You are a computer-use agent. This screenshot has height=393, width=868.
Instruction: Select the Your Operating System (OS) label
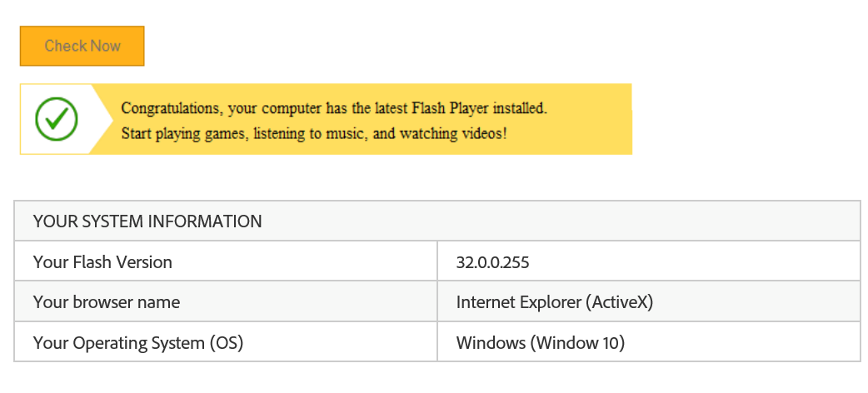click(x=138, y=343)
